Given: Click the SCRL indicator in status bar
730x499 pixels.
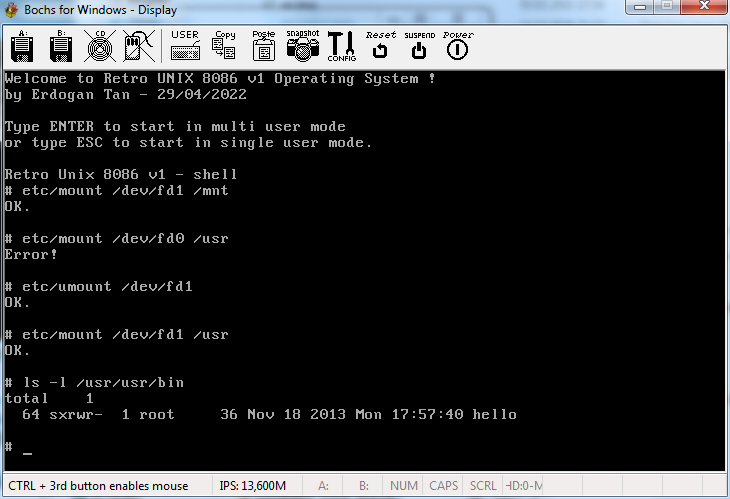Looking at the screenshot, I should (x=483, y=486).
